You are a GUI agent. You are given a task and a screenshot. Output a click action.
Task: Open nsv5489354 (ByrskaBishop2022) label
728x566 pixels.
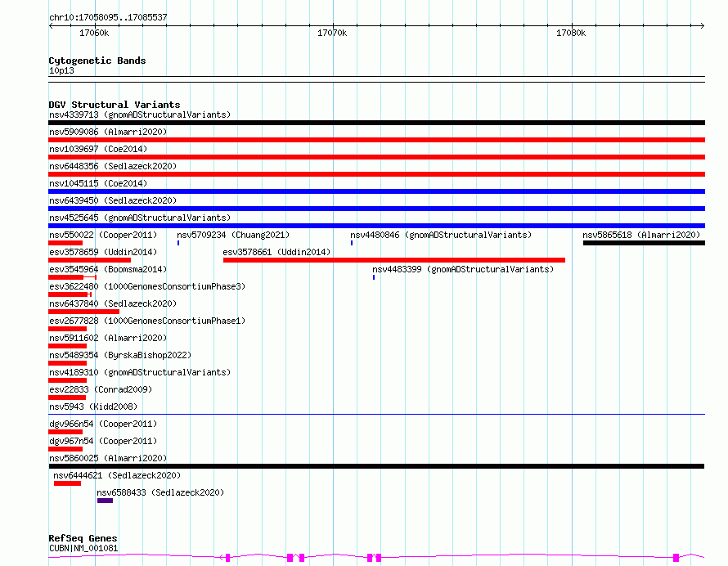coord(120,355)
